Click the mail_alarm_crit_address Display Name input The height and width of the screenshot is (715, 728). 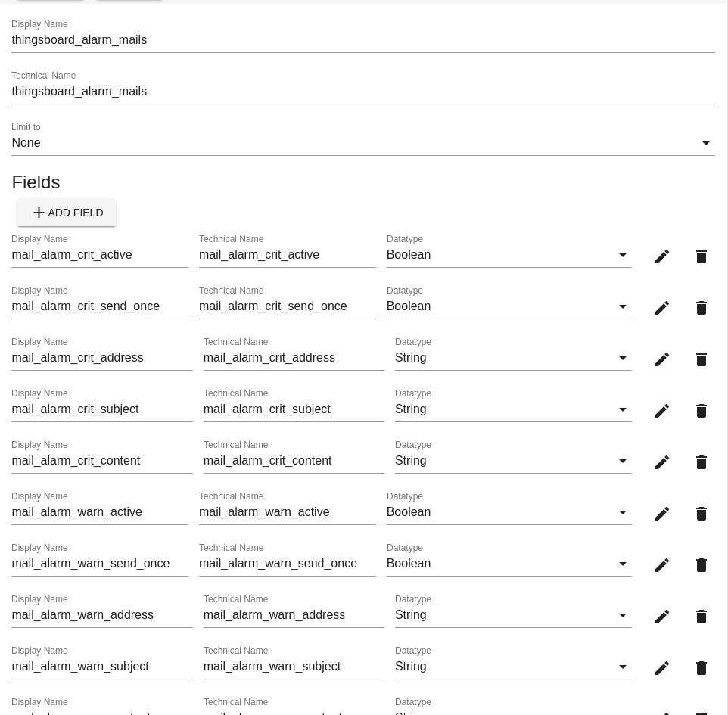(x=100, y=358)
